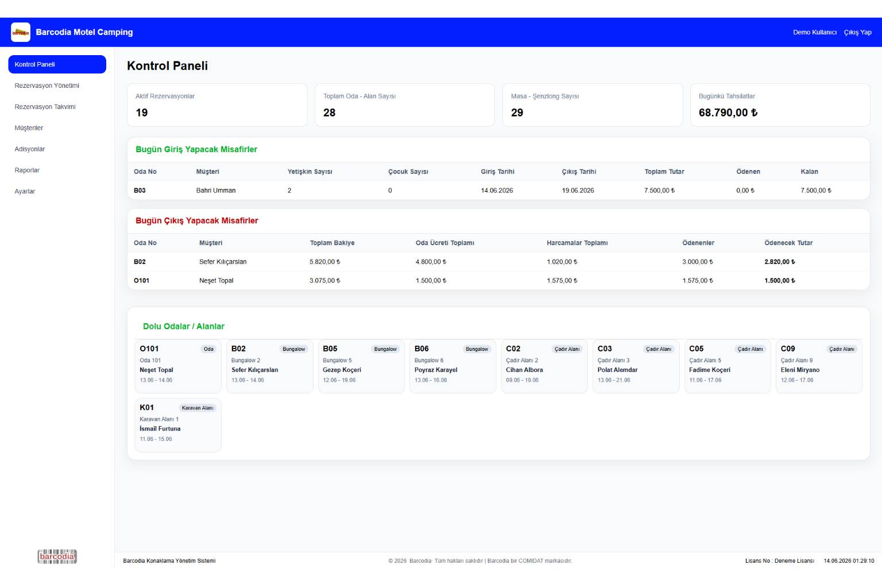Image resolution: width=882 pixels, height=588 pixels.
Task: Click O101 in the check-out table
Action: tap(141, 281)
